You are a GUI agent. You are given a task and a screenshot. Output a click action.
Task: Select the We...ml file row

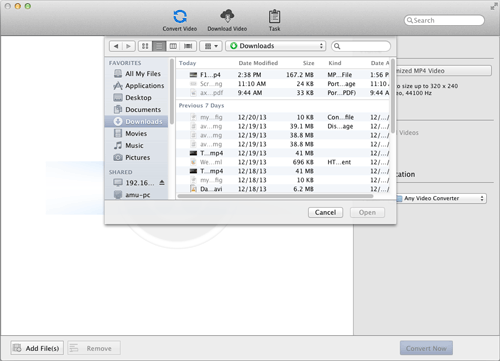point(283,162)
